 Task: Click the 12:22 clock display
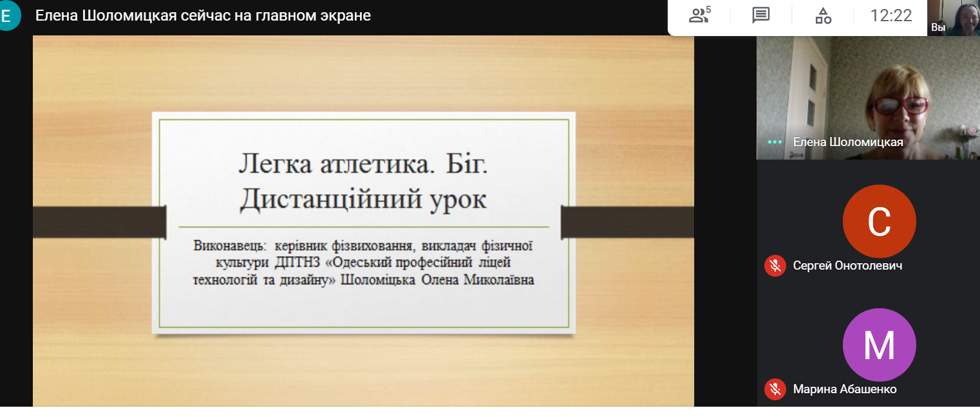[x=891, y=15]
